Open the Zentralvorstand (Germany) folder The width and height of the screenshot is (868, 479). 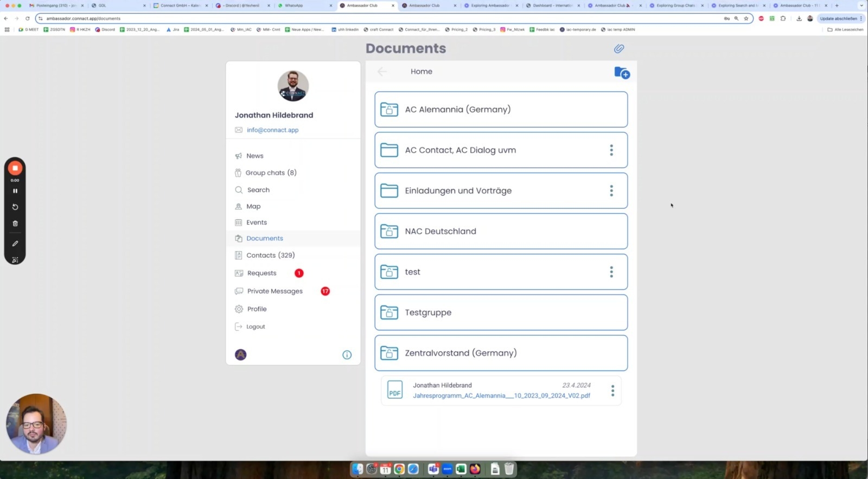click(501, 353)
